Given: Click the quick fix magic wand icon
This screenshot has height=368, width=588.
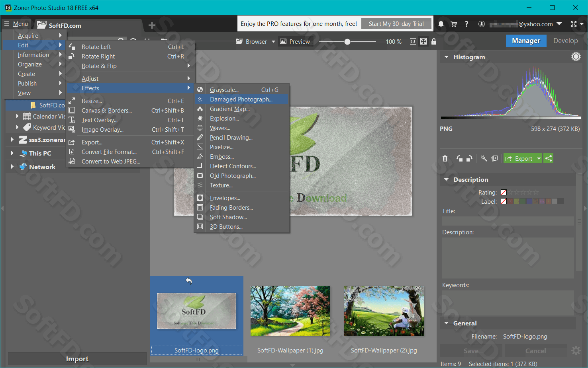Looking at the screenshot, I should (484, 158).
